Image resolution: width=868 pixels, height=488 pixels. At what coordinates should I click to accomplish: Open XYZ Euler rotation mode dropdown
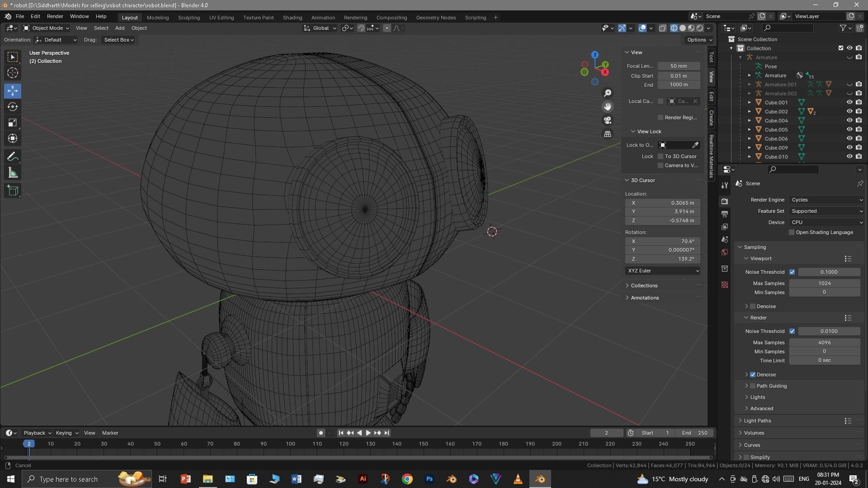(663, 271)
